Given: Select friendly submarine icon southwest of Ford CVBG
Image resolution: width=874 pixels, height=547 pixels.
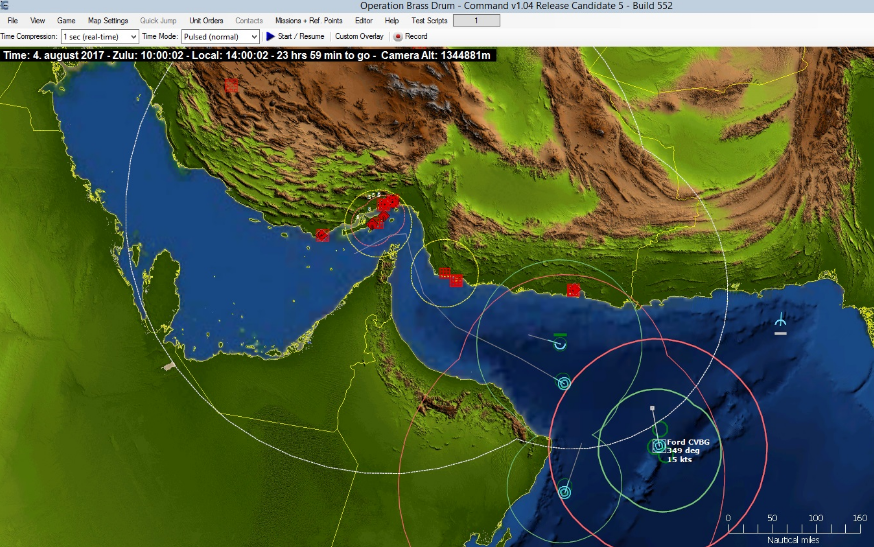Looking at the screenshot, I should pos(565,492).
